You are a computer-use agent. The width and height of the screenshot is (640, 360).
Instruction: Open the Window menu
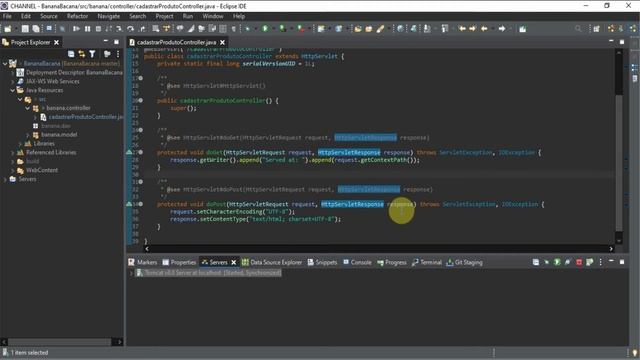213,16
